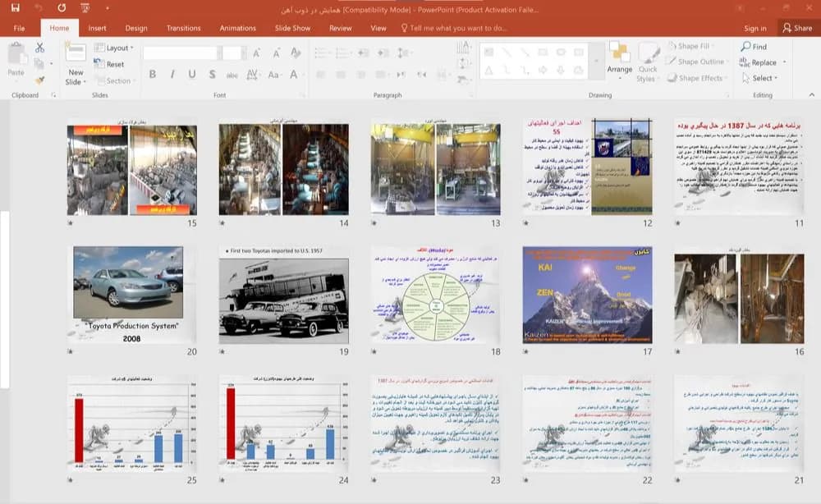The height and width of the screenshot is (504, 821).
Task: Toggle Strikethrough with the abc button
Action: (x=232, y=75)
